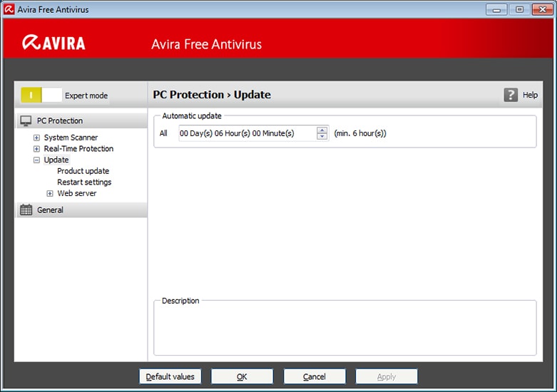Select the Update tree item

[x=56, y=160]
